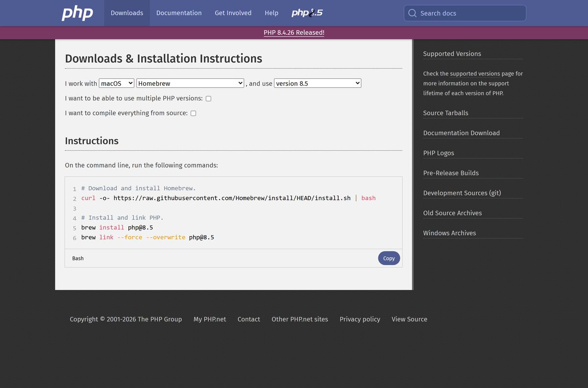Click the 'brew link --force --overwrite' line

click(x=147, y=238)
